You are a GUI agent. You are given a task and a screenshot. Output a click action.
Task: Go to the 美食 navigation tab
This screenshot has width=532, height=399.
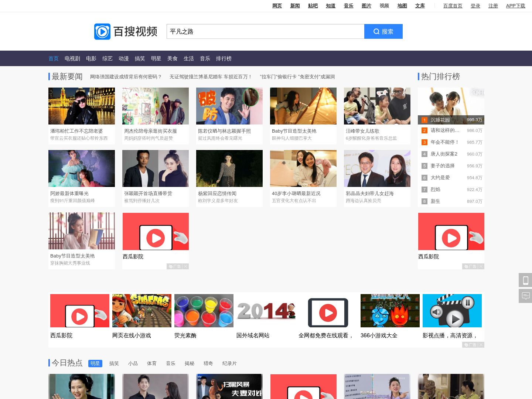click(x=173, y=58)
